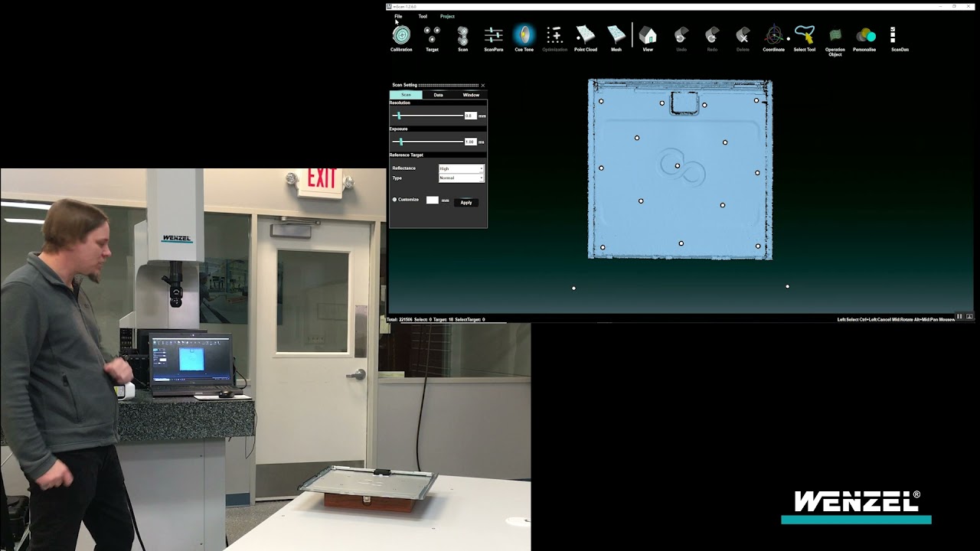Viewport: 980px width, 551px height.
Task: Click the Customize mm input field
Action: coord(433,200)
